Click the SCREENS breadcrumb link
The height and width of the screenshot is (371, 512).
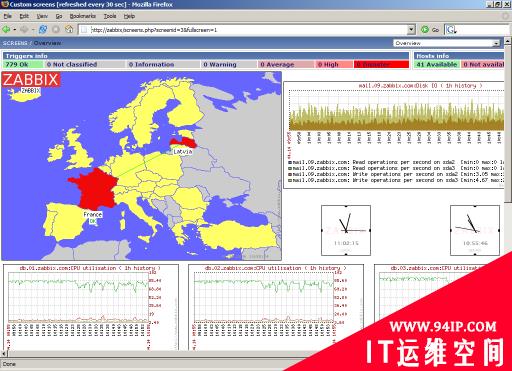point(15,43)
